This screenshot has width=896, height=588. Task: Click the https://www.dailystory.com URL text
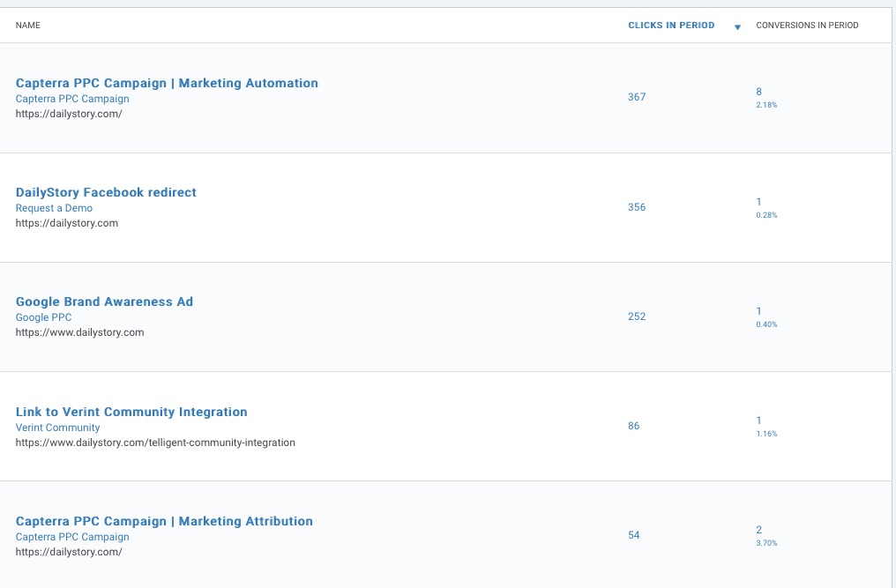[79, 332]
